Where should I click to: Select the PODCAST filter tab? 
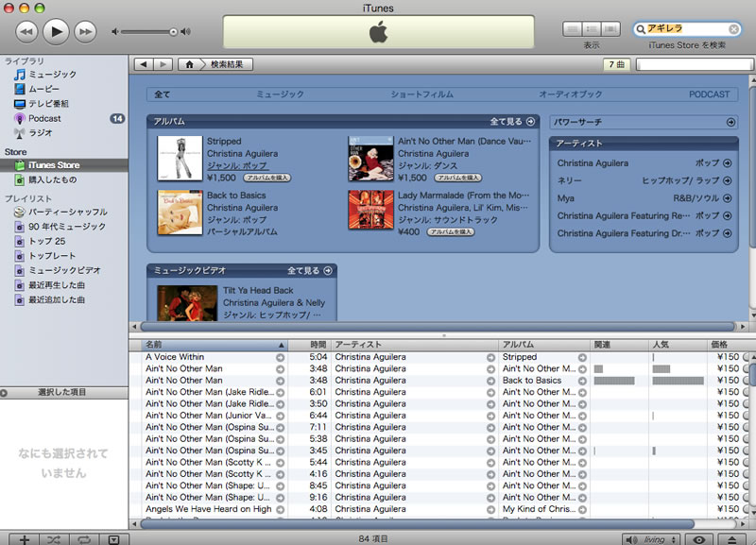click(709, 94)
